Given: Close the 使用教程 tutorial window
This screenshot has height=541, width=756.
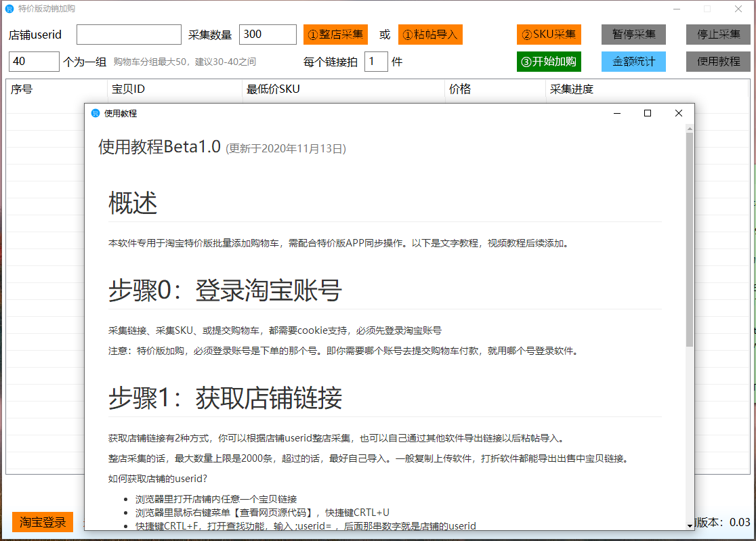Looking at the screenshot, I should (679, 113).
